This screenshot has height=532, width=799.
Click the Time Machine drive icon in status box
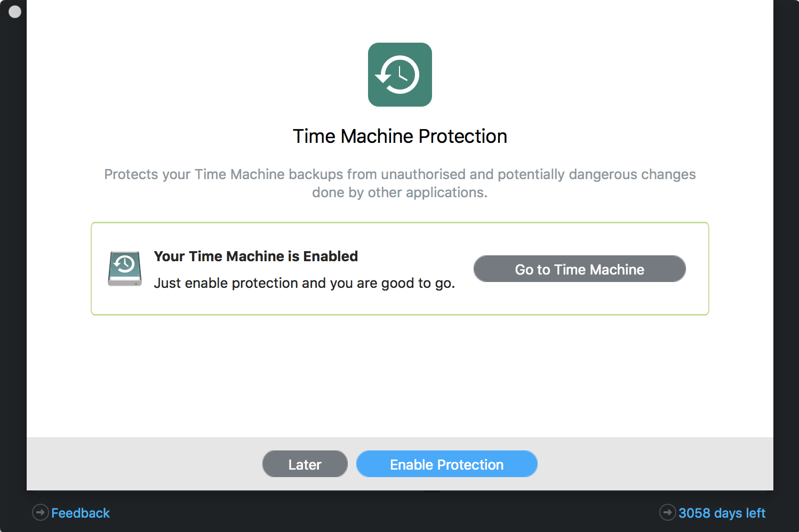coord(125,269)
